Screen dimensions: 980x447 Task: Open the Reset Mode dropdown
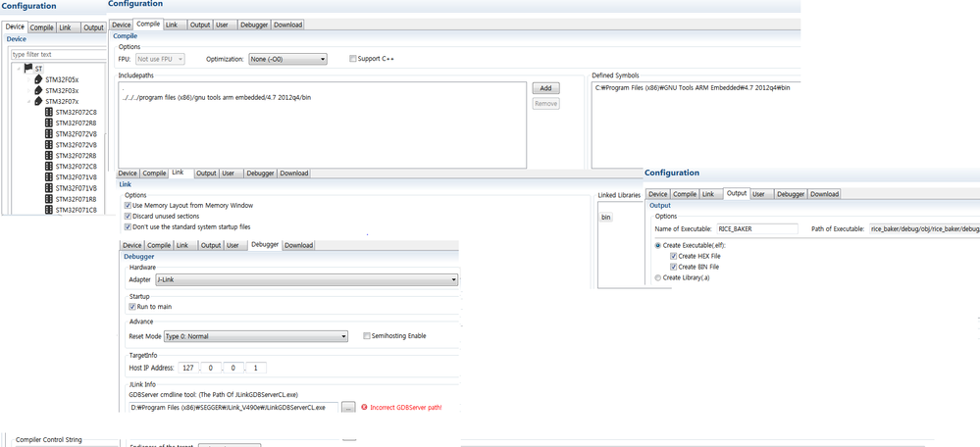[256, 336]
